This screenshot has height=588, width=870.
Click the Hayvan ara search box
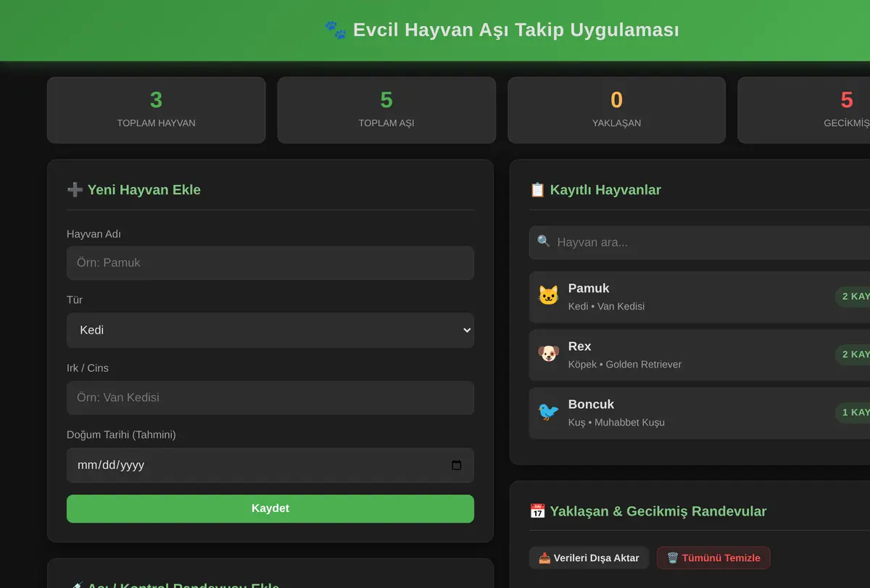coord(700,242)
